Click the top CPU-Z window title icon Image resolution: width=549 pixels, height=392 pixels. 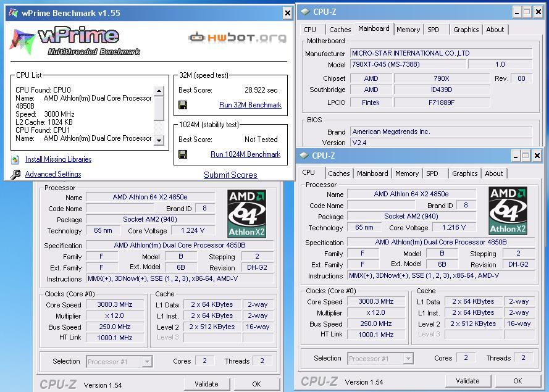coord(305,12)
